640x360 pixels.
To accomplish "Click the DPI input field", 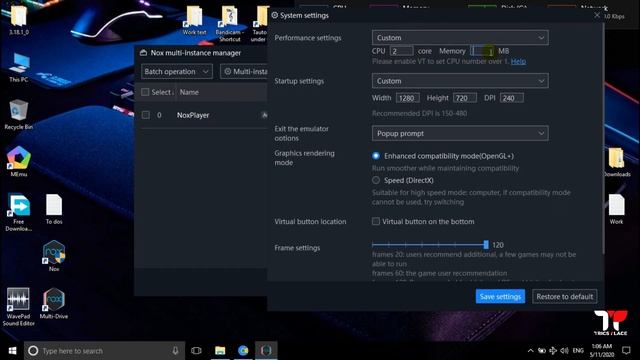I will [x=512, y=98].
